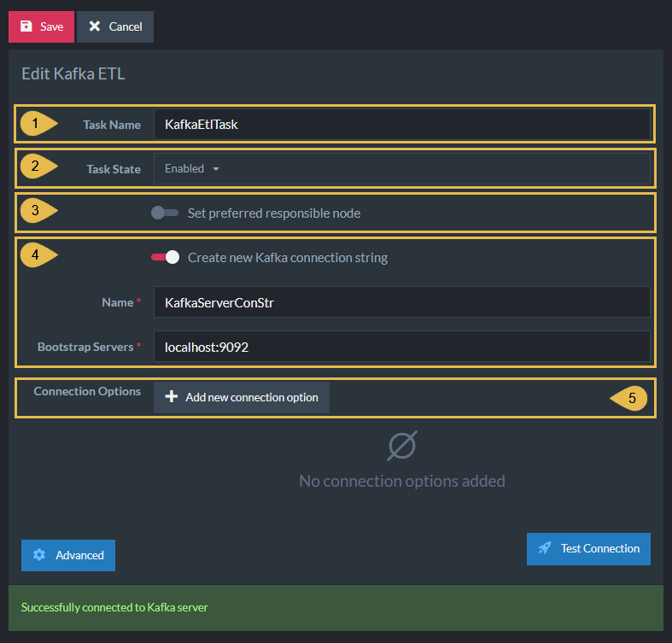
Task: Open the Task State dropdown showing Enabled
Action: click(x=401, y=168)
